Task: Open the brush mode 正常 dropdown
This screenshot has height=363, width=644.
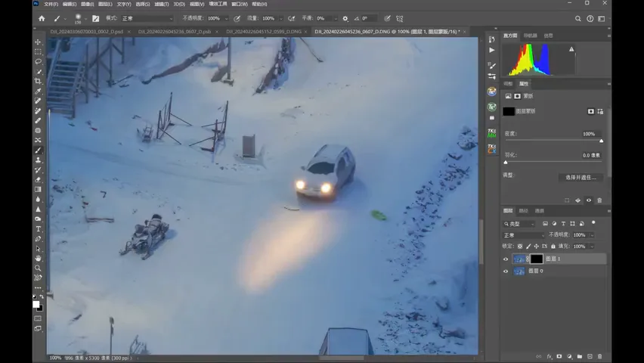Action: (147, 18)
